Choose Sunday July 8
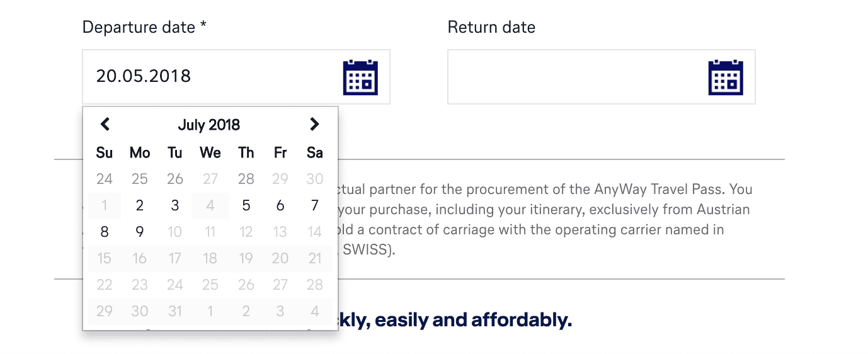Viewport: 868px width, 354px height. tap(105, 232)
